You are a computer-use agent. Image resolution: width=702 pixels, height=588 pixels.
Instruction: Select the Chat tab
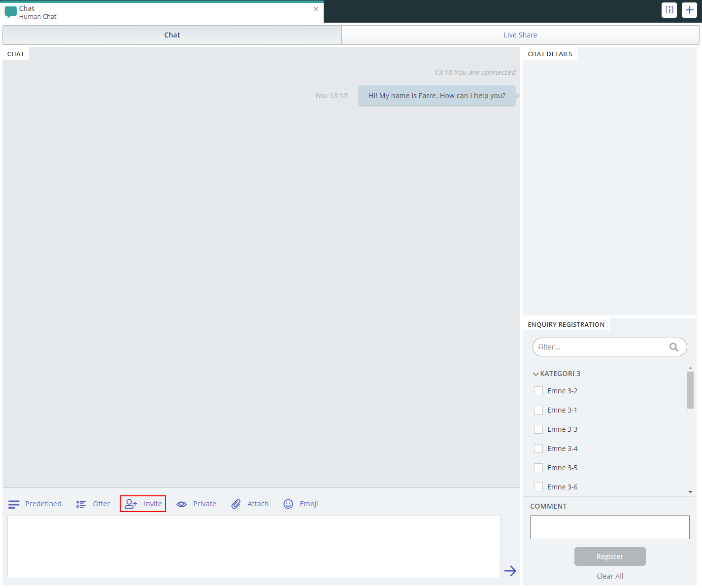pyautogui.click(x=172, y=35)
